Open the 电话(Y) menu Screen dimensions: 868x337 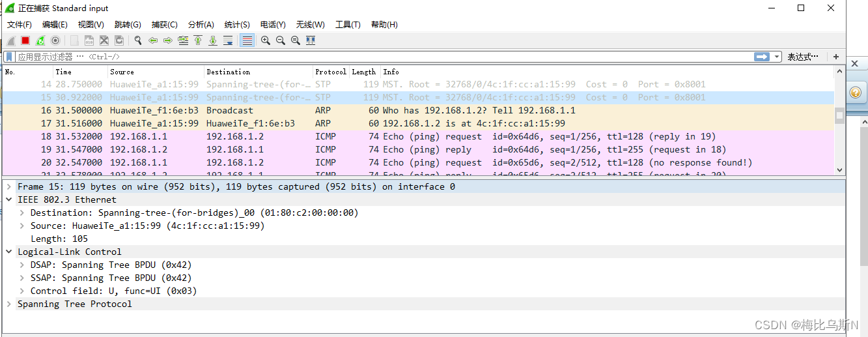tap(273, 25)
